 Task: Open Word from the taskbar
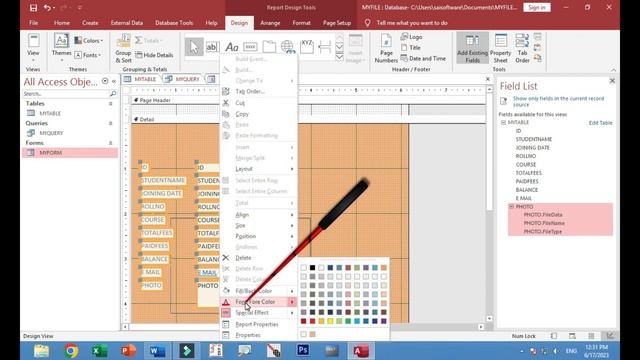tap(157, 351)
